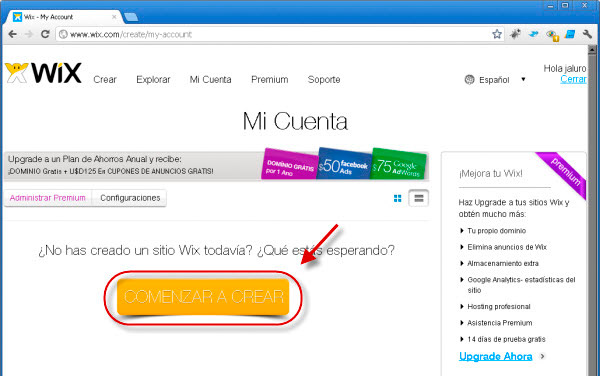Select the Configuraciones tab
The image size is (600, 376).
click(130, 198)
